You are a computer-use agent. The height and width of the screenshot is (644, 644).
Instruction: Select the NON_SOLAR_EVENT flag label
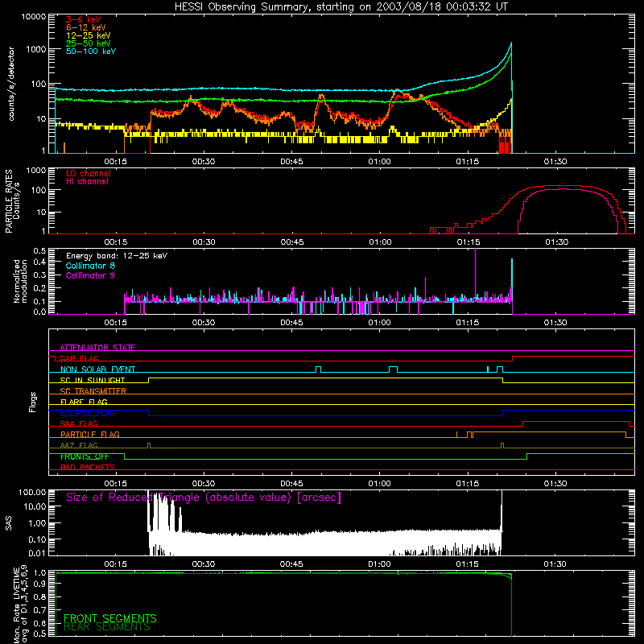point(97,369)
